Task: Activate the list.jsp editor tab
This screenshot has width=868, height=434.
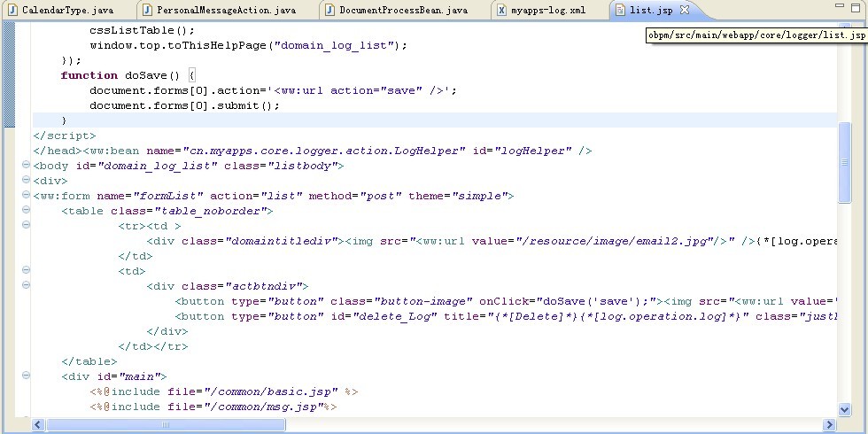Action: tap(651, 10)
